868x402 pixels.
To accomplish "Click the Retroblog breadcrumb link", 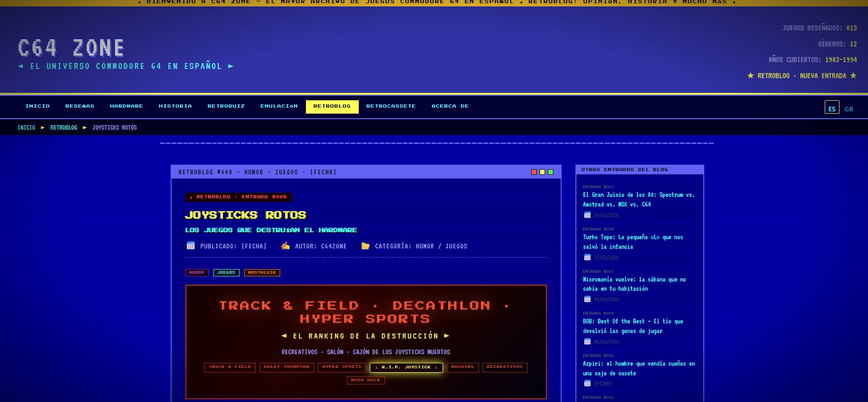I will point(63,127).
